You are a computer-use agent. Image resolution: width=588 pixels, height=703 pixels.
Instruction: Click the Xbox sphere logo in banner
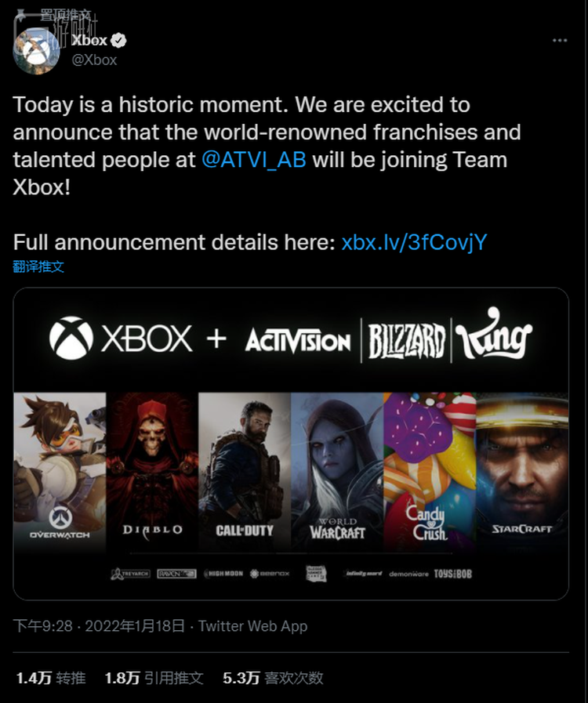click(71, 339)
